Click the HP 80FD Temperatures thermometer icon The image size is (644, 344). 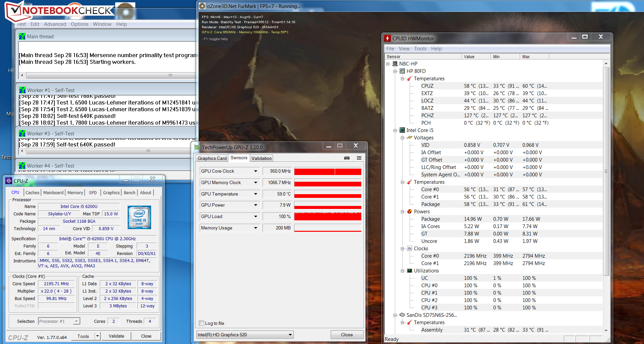[x=410, y=78]
